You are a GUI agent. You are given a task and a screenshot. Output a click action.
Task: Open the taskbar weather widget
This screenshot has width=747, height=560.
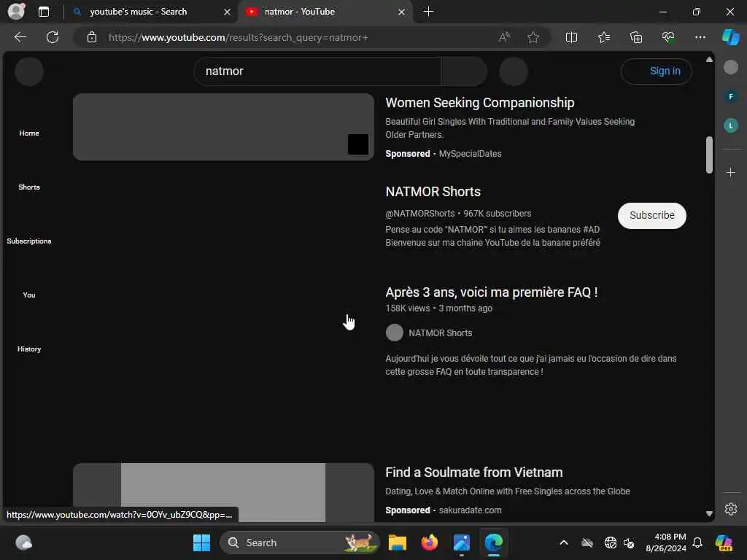[x=23, y=542]
